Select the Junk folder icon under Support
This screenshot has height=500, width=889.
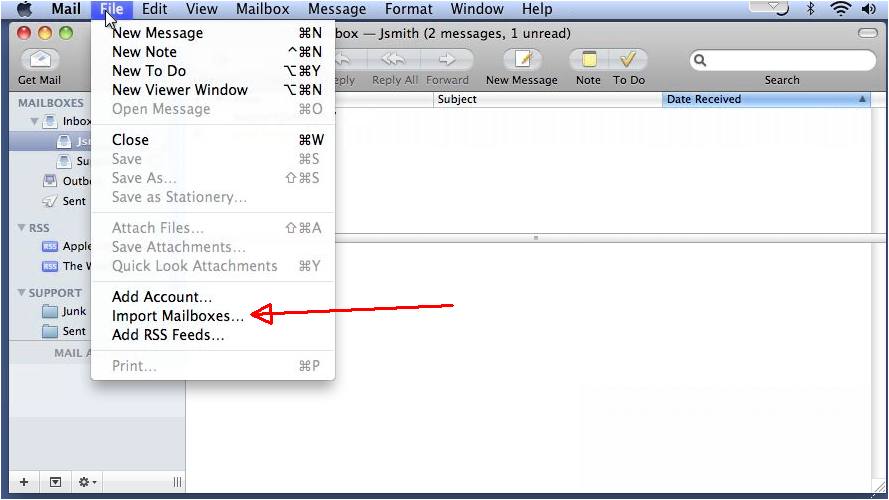50,311
